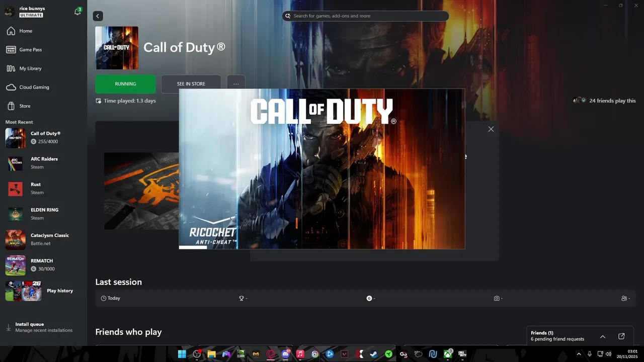Image resolution: width=644 pixels, height=362 pixels.
Task: Open File Explorer from taskbar
Action: [212, 354]
